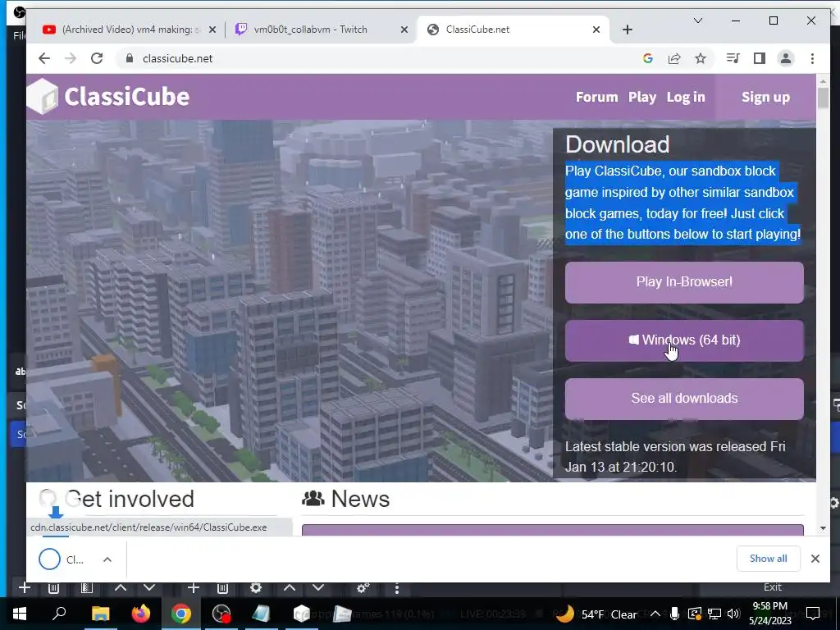Click the 54°F Clear weather widget
The width and height of the screenshot is (840, 630).
(596, 614)
